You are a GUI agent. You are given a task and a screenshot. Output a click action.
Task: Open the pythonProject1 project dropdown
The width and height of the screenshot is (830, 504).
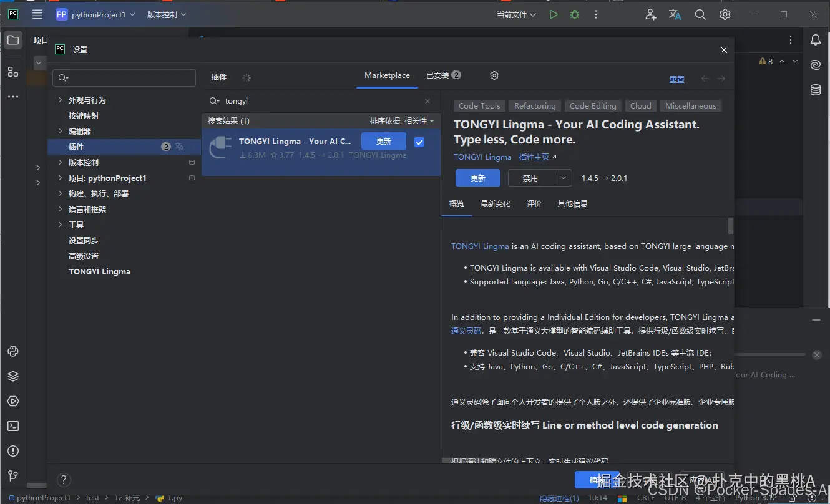95,14
